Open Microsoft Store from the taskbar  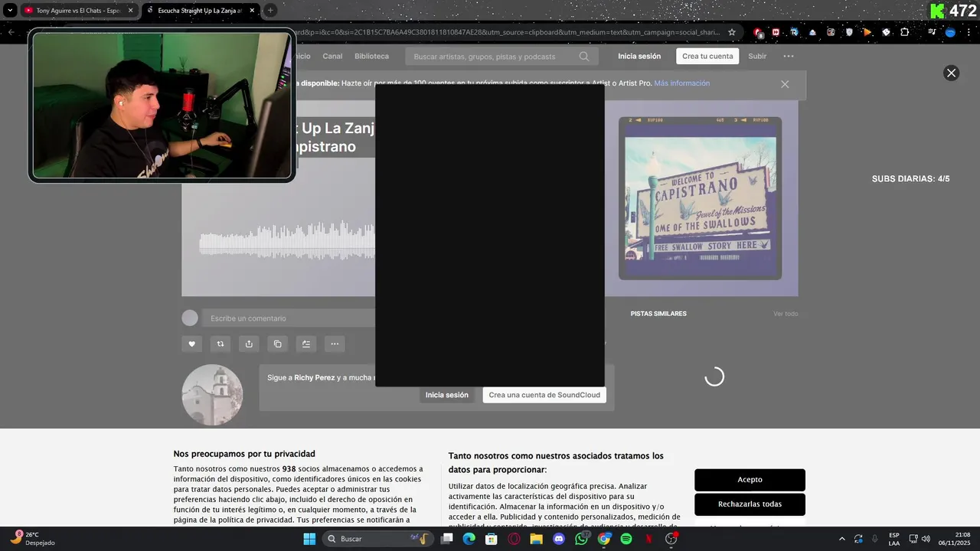(x=492, y=539)
